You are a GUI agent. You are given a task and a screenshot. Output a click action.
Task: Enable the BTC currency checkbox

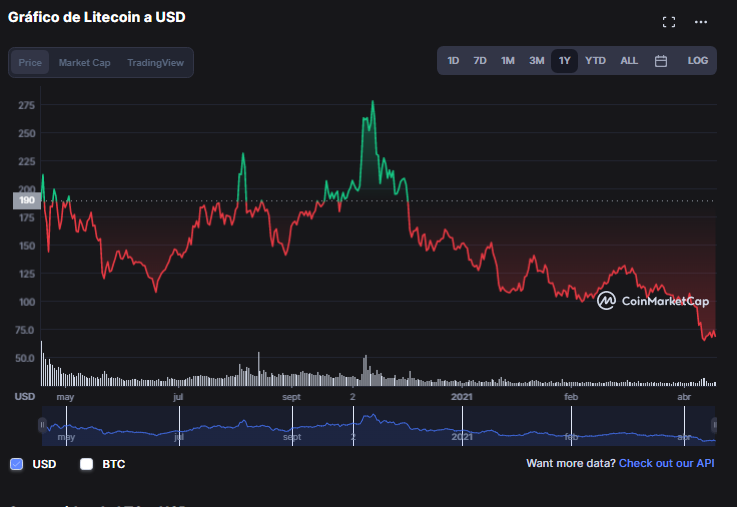(x=86, y=464)
